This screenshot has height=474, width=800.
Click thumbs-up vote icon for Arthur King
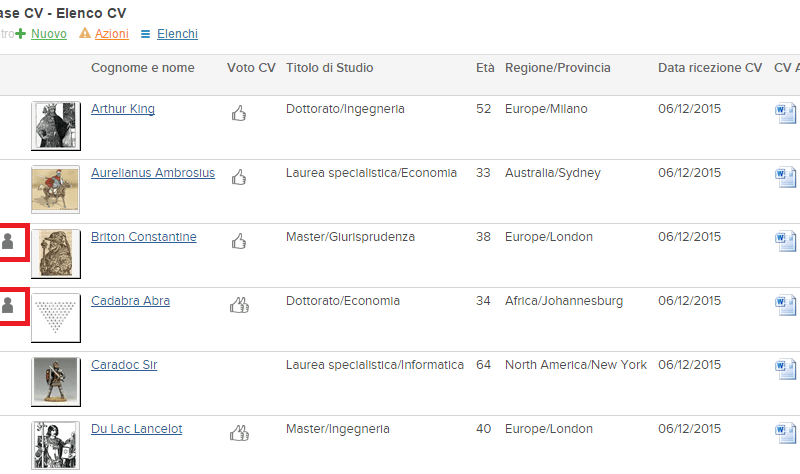coord(239,113)
